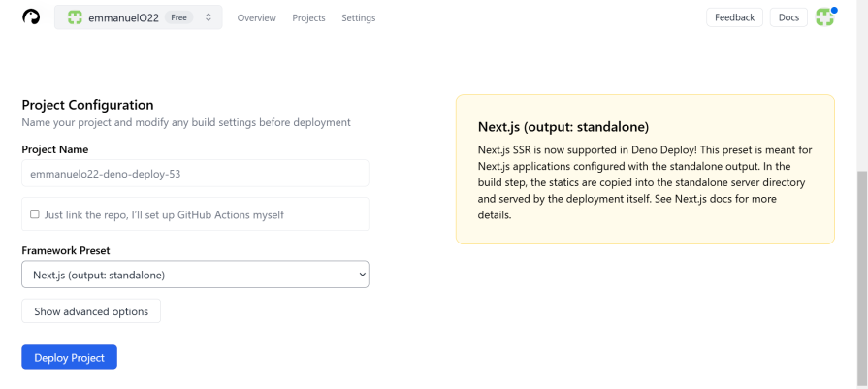Focus the Project Name input field
The image size is (868, 389).
pyautogui.click(x=195, y=174)
